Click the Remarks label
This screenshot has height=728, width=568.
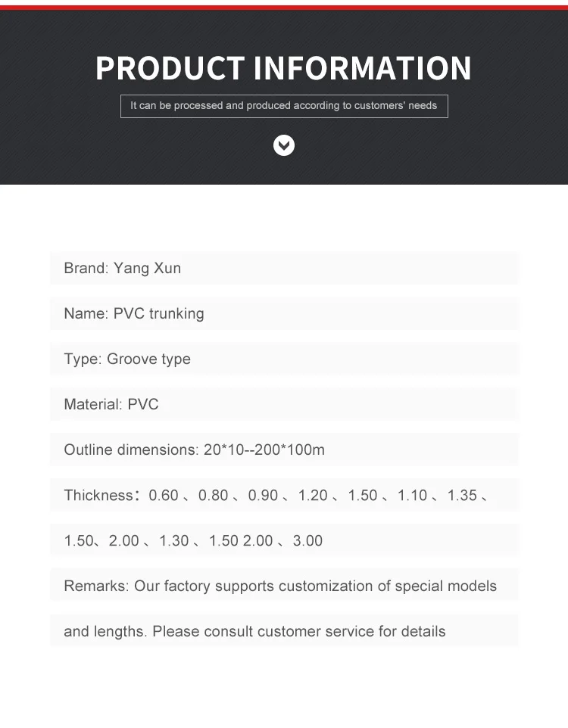pyautogui.click(x=96, y=586)
